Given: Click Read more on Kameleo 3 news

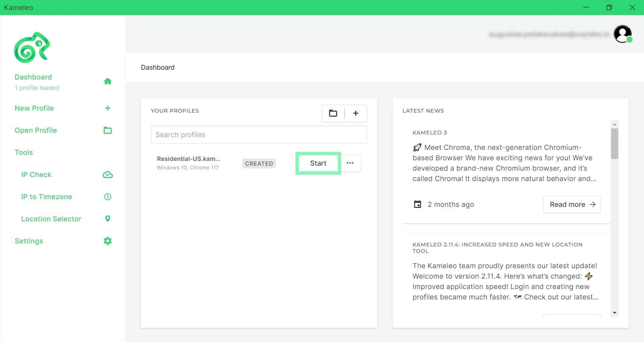Looking at the screenshot, I should coord(572,204).
